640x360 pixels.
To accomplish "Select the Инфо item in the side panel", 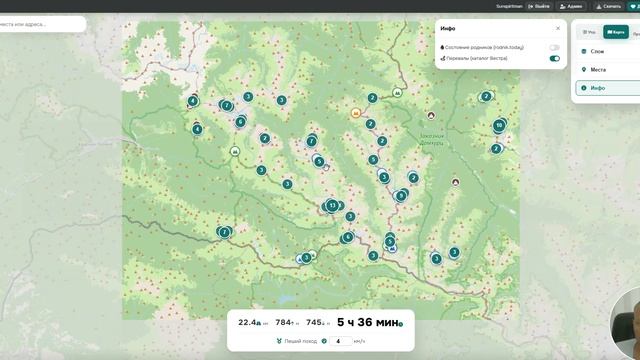I will [x=608, y=88].
